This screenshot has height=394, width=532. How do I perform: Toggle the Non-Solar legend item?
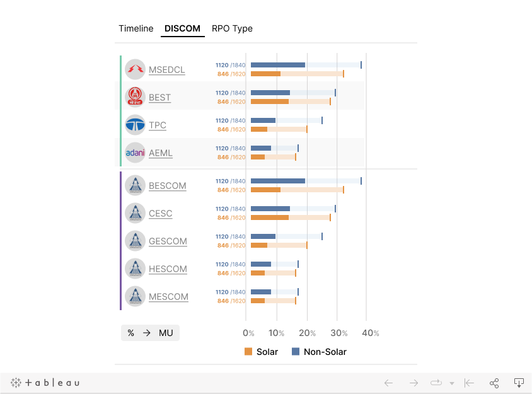click(319, 352)
